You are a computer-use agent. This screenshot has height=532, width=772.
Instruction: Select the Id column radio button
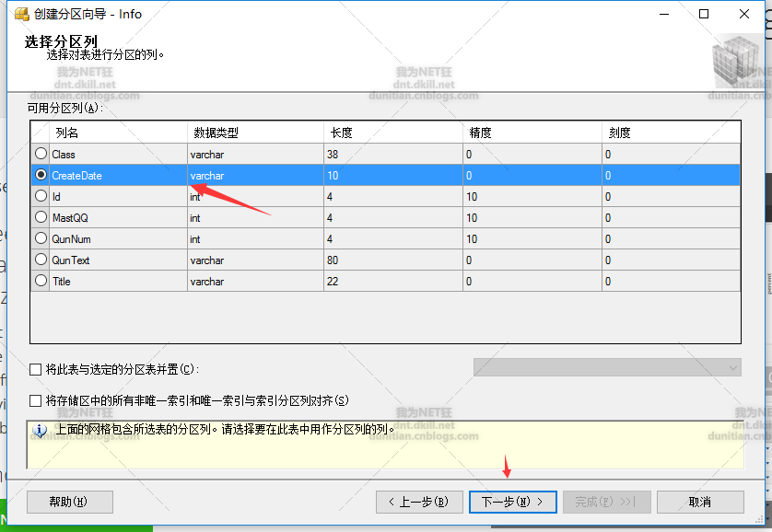click(x=41, y=196)
